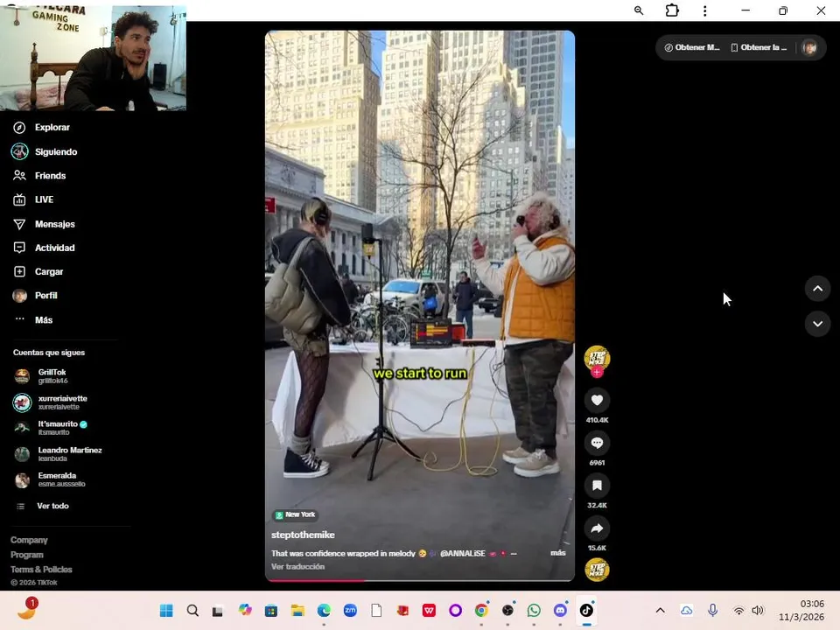This screenshot has height=630, width=840.
Task: Like the video with heart icon
Action: point(597,400)
